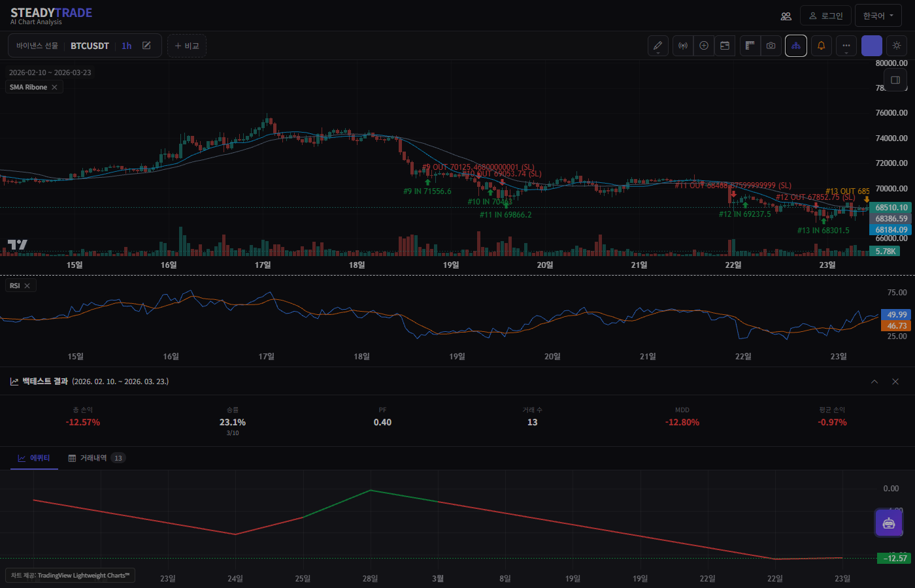The height and width of the screenshot is (588, 915).
Task: Click the RSI indicator label
Action: [14, 286]
